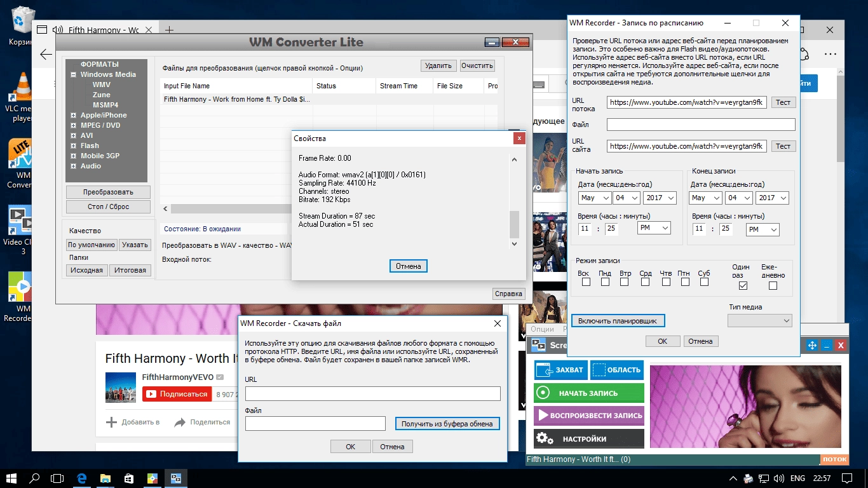Open taskbar search magnifier
The width and height of the screenshot is (868, 488).
[35, 477]
